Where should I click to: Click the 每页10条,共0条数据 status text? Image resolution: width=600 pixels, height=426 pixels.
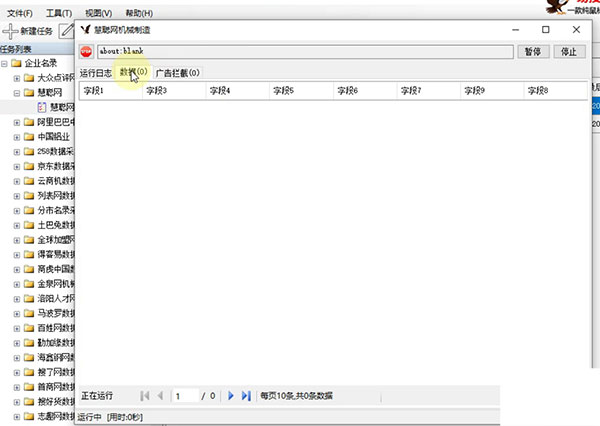296,396
